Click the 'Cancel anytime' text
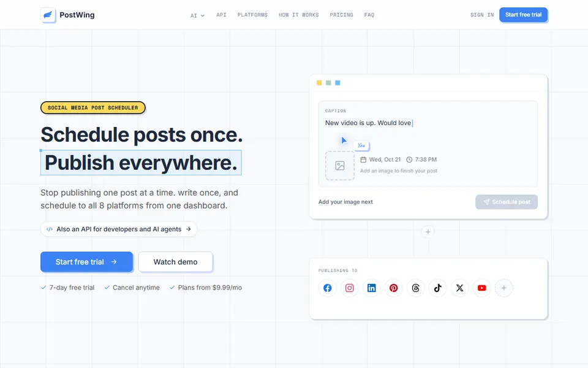Image resolution: width=588 pixels, height=368 pixels. (x=136, y=288)
